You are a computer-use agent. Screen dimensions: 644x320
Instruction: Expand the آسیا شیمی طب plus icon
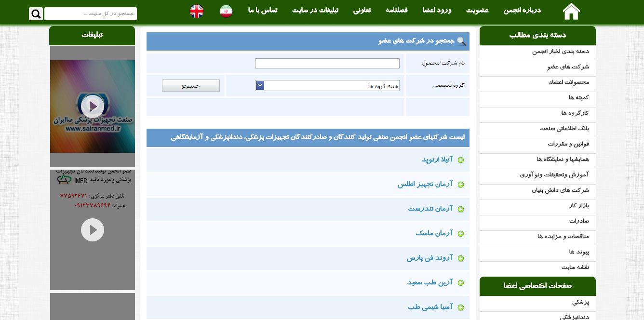(461, 307)
